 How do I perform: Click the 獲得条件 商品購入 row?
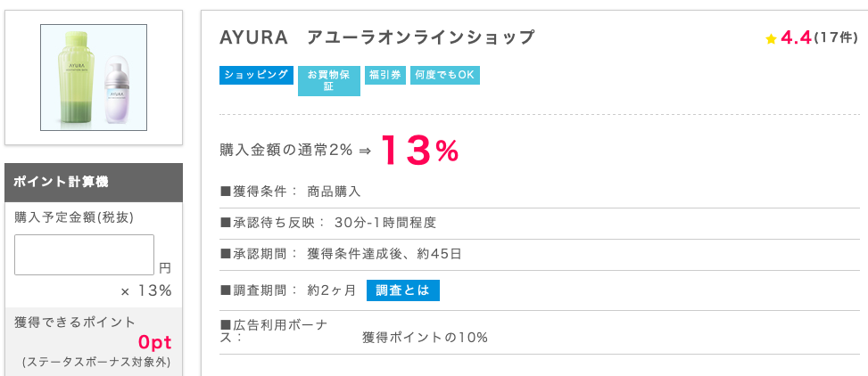coord(291,192)
